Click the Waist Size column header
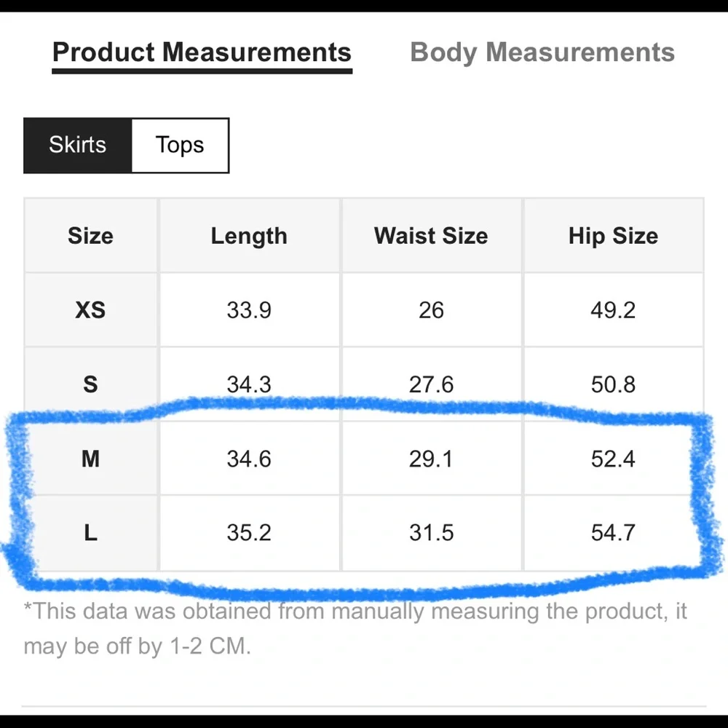 431,236
